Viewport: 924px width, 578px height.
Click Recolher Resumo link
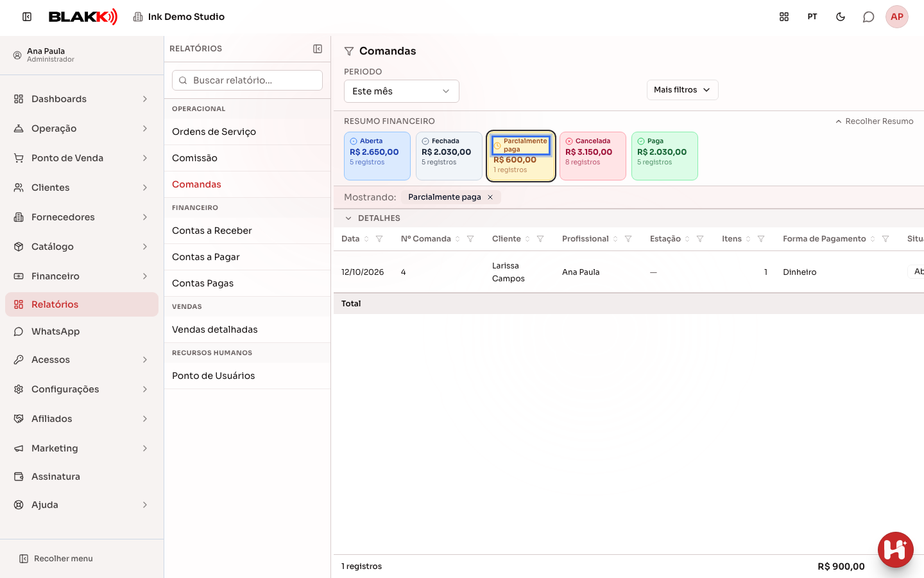point(874,121)
